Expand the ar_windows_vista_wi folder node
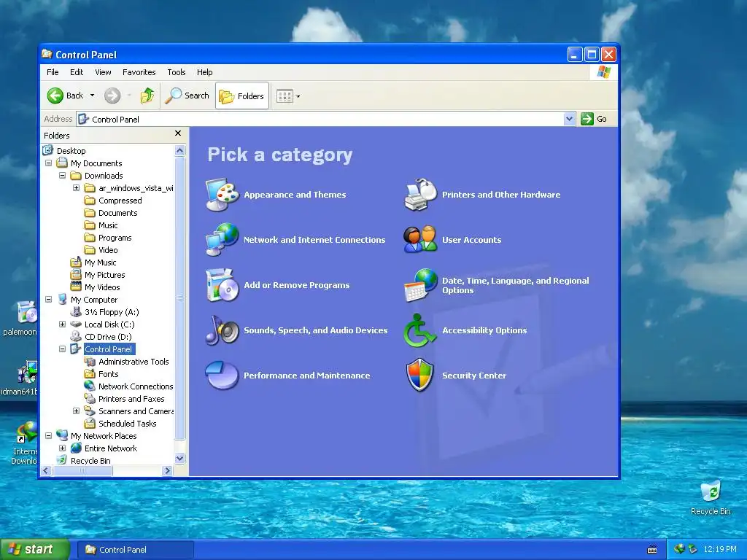This screenshot has width=747, height=560. pos(76,187)
